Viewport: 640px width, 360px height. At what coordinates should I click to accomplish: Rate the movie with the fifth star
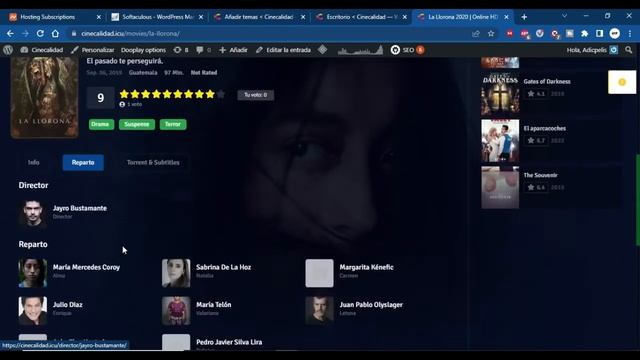167,94
